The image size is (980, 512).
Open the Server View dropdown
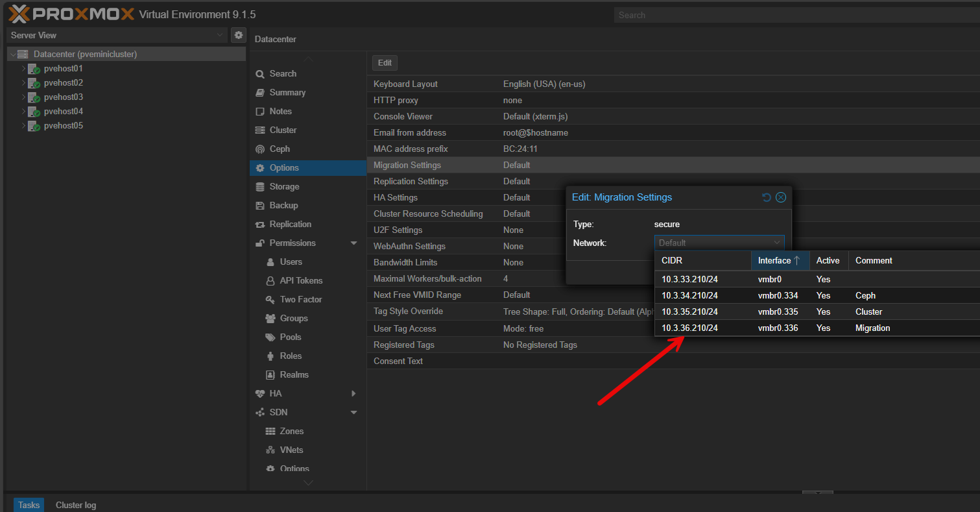coord(117,35)
